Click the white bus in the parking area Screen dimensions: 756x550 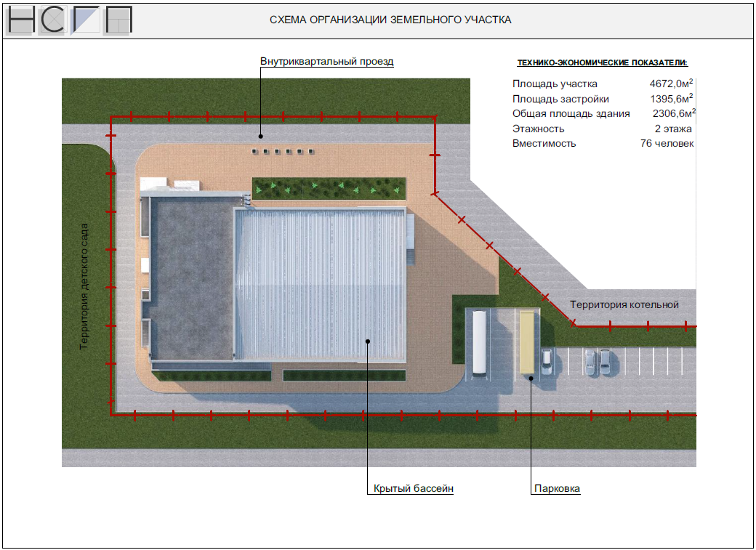480,342
